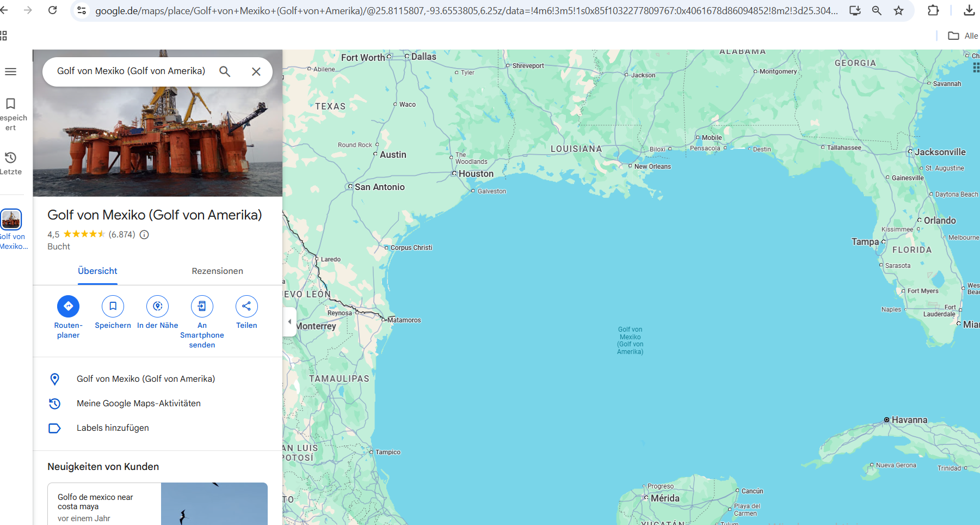Viewport: 980px width, 525px height.
Task: Click the In der Nähe icon
Action: [x=157, y=306]
